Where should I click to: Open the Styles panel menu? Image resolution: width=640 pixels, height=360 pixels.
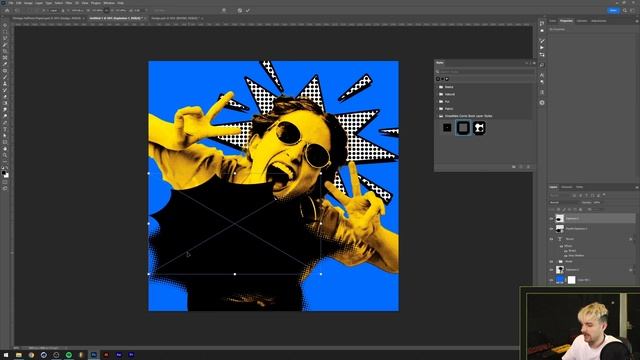(533, 63)
